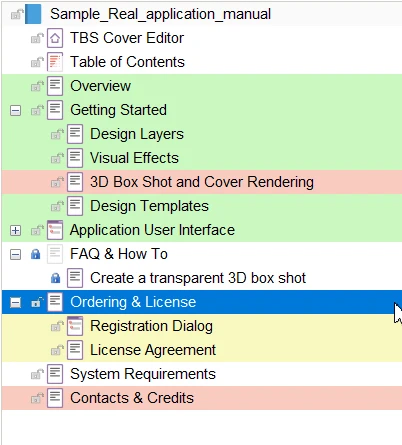Toggle lock on Create a transparent 3D box shot
Viewport: 402px width, 445px height.
(56, 278)
